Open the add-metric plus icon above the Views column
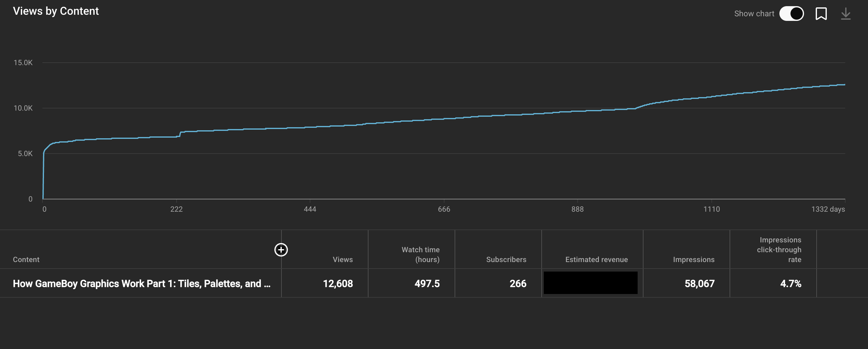 pos(281,250)
